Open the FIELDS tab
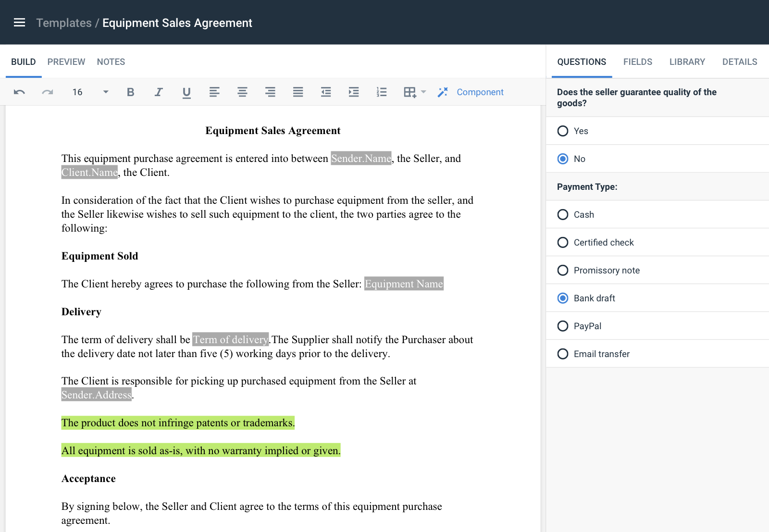Image resolution: width=769 pixels, height=532 pixels. (638, 62)
